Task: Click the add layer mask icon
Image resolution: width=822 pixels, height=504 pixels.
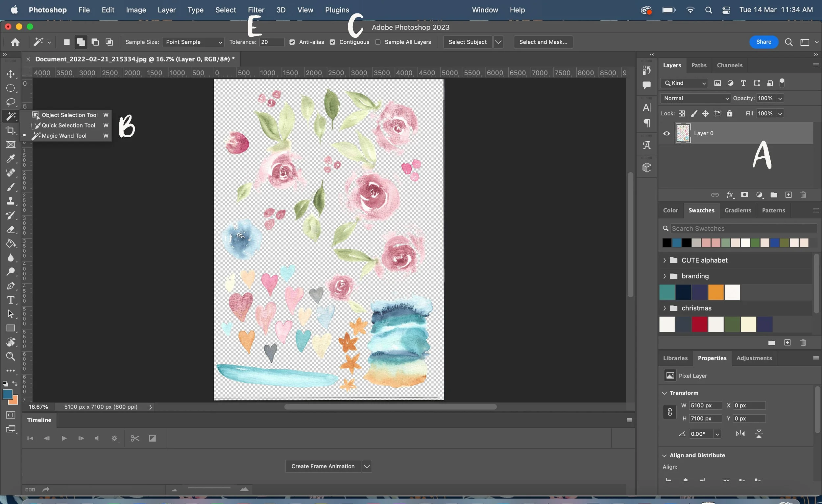Action: coord(744,195)
